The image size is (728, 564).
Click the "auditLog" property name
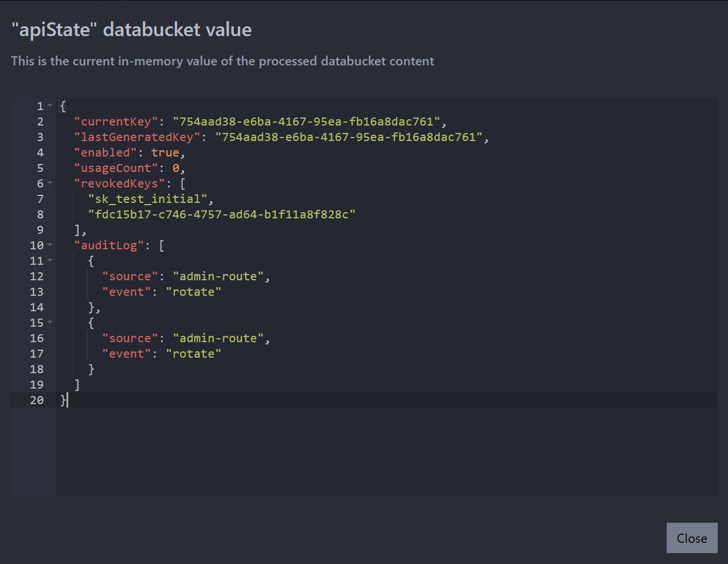click(109, 245)
